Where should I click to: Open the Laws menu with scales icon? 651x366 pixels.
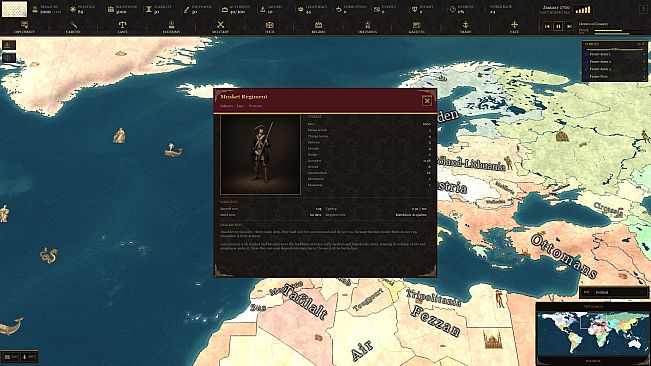click(x=122, y=27)
